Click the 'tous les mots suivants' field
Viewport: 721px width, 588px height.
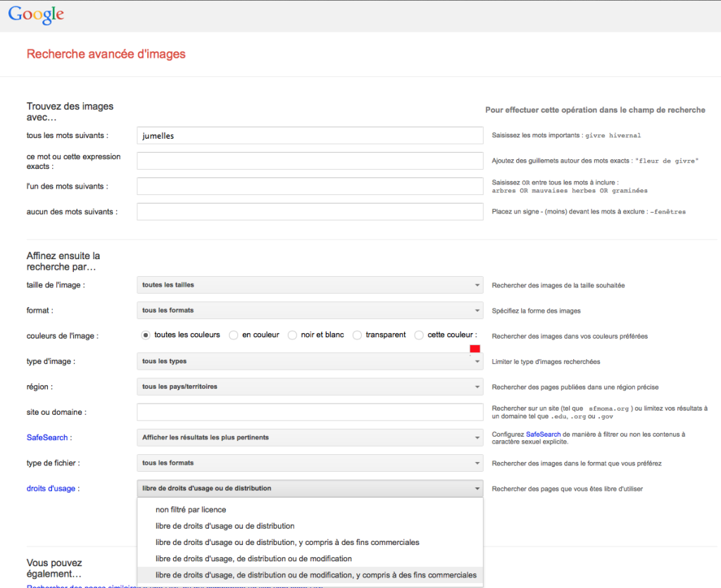pyautogui.click(x=310, y=136)
